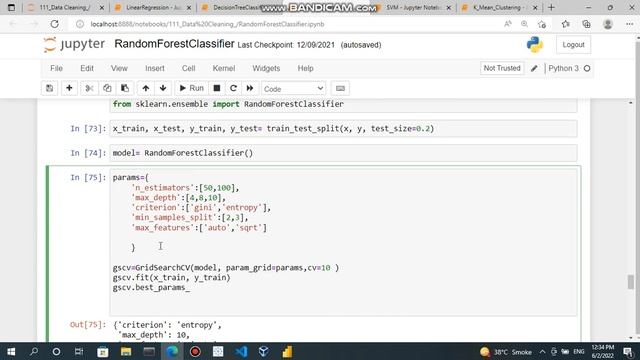Copy selected cells icon
This screenshot has height=360, width=640.
click(x=107, y=89)
